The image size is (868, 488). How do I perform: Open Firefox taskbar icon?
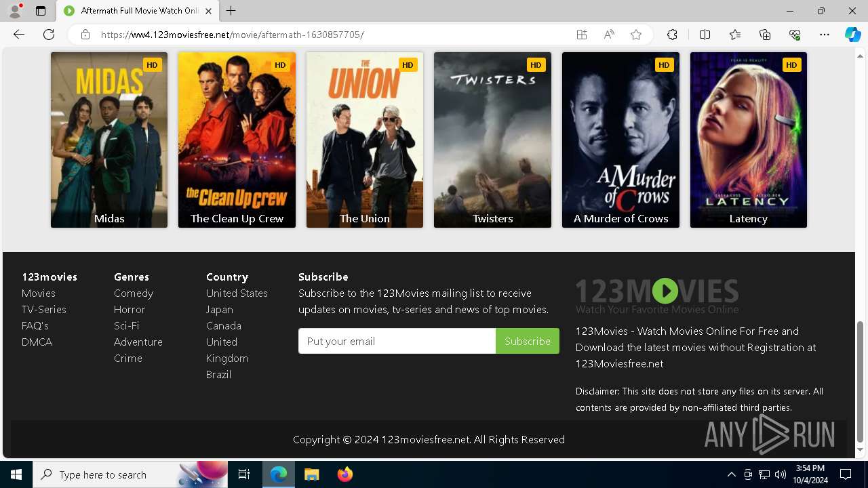tap(344, 474)
